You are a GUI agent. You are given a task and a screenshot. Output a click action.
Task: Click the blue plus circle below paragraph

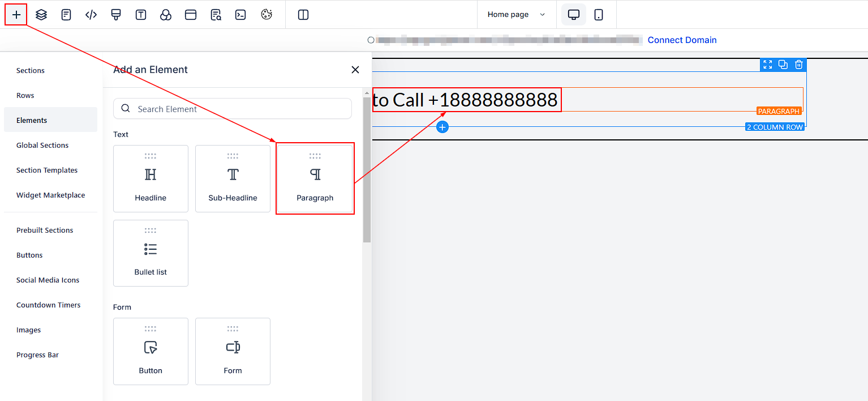point(442,127)
